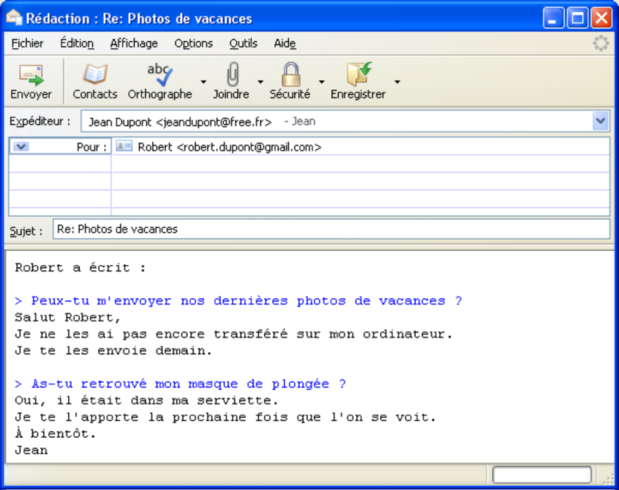Expand the Orthographe dropdown arrow
The height and width of the screenshot is (490, 619).
point(203,82)
